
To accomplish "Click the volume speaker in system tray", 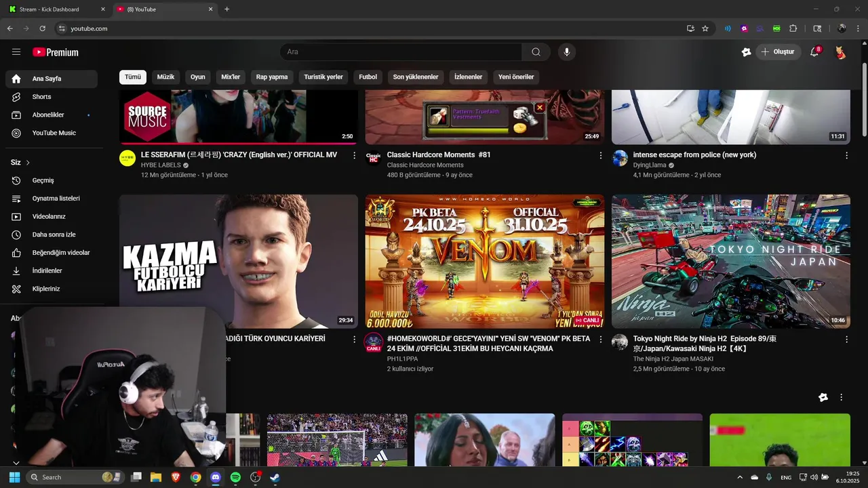I will [814, 477].
